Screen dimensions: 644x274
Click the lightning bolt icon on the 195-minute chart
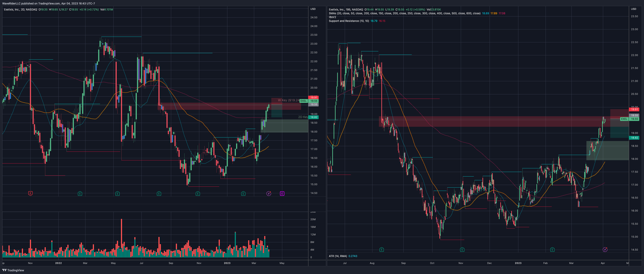point(605,249)
